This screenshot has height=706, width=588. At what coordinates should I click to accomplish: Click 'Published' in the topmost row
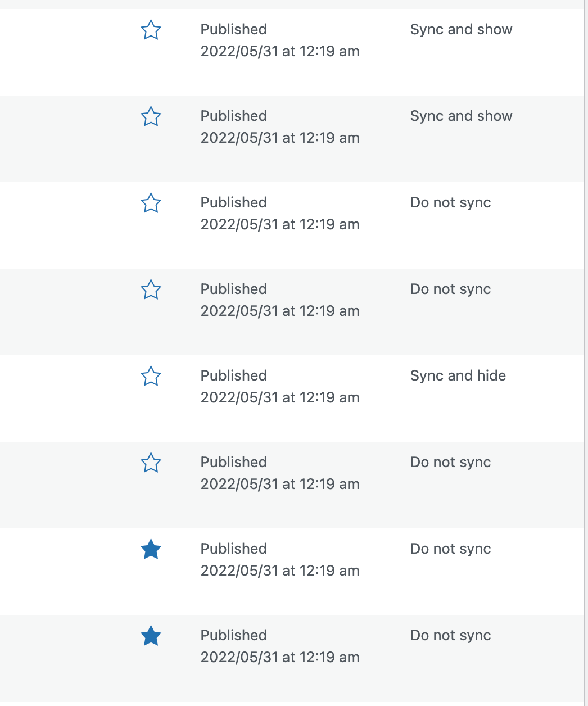[234, 29]
